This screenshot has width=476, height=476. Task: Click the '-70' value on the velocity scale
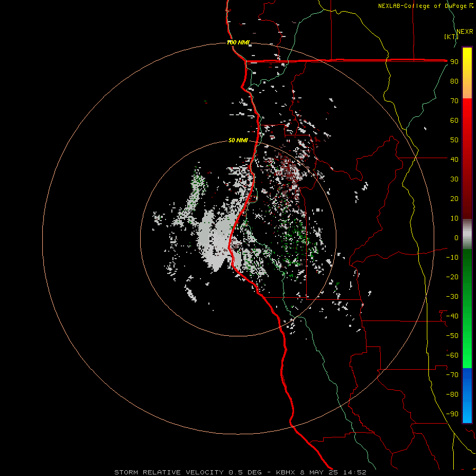[452, 375]
